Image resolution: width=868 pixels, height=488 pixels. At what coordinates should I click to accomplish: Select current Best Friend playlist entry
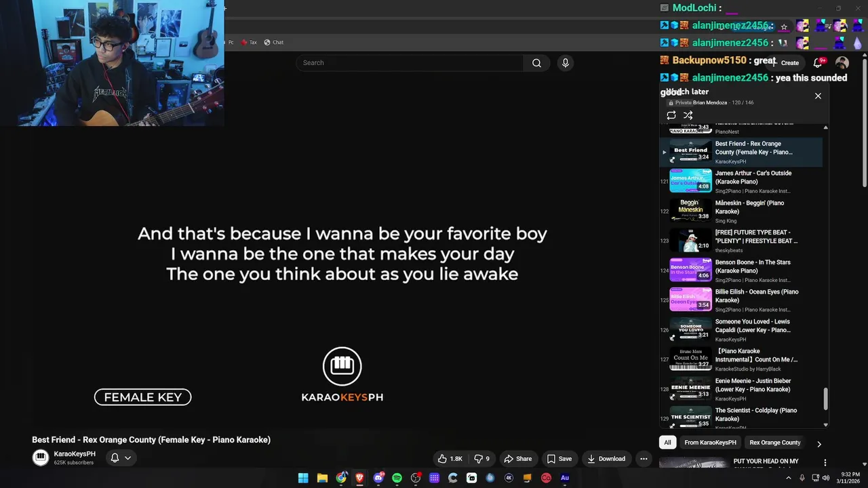741,152
